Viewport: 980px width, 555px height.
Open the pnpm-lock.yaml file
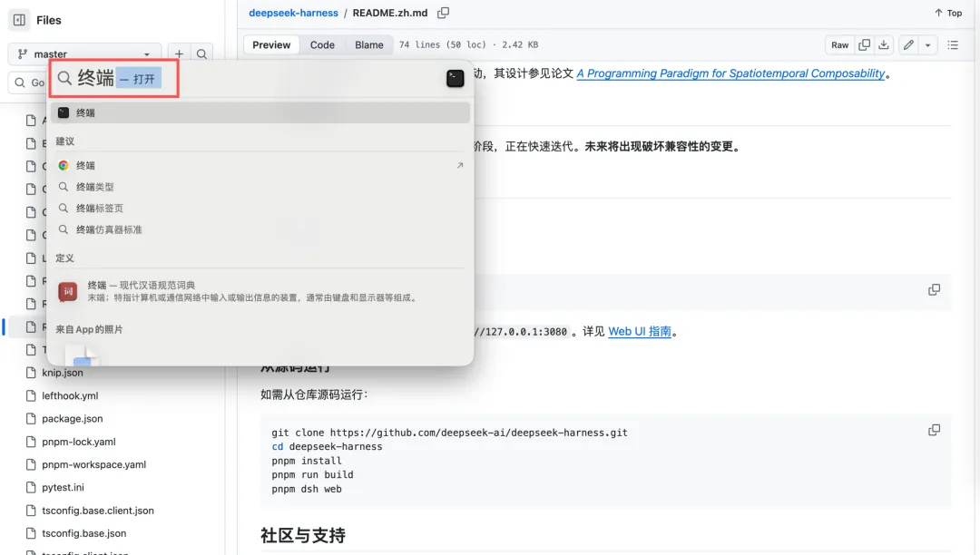point(79,442)
